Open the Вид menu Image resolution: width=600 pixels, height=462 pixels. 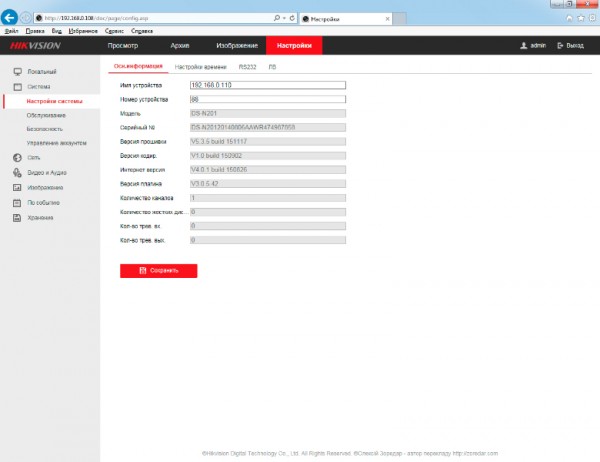(x=56, y=31)
